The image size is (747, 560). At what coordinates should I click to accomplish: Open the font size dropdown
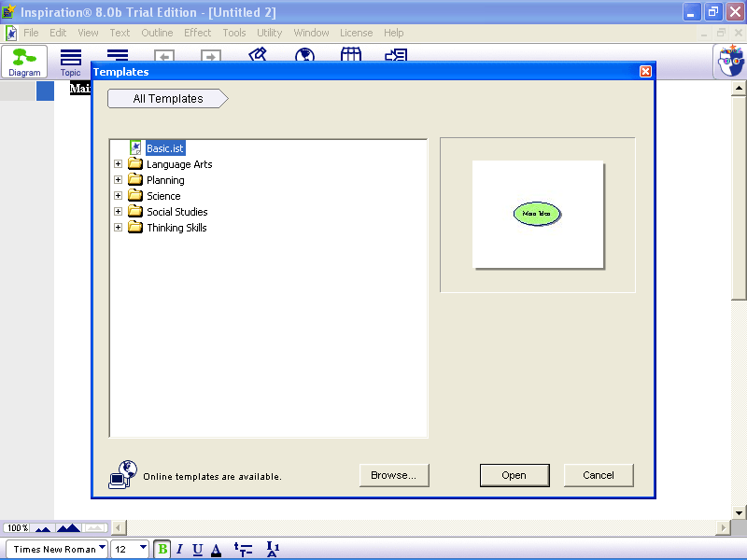(x=140, y=549)
